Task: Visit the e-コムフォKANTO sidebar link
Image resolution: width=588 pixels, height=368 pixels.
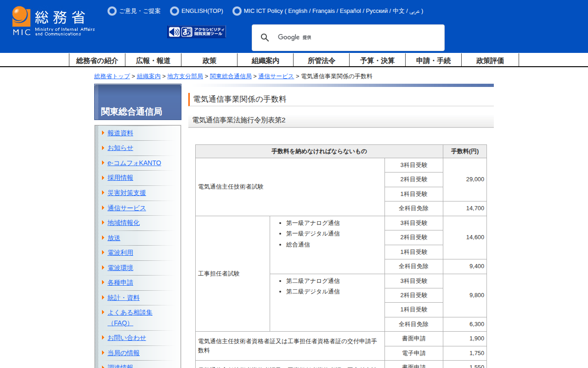Action: tap(134, 163)
